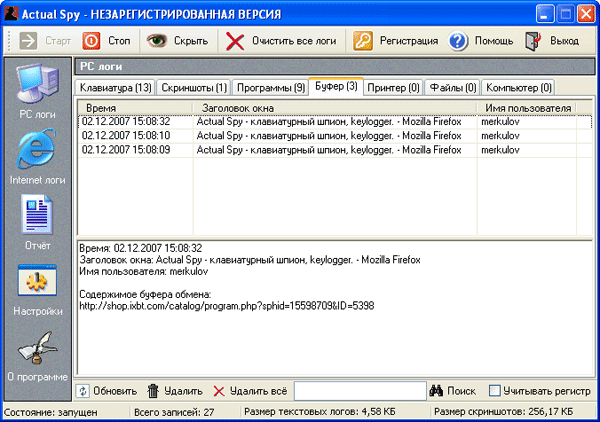
Task: Click 'Размер текстовых логов: 4,58 КБ' status
Action: [x=320, y=412]
